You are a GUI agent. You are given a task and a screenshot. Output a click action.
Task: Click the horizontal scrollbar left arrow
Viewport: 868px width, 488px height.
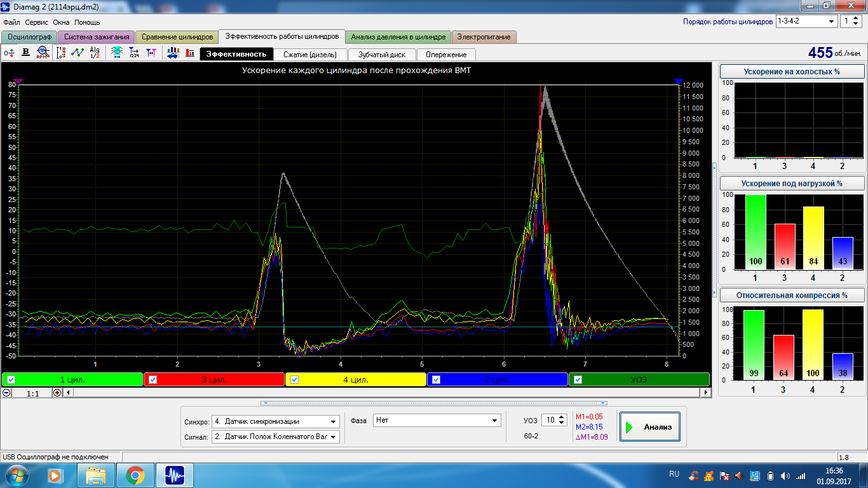pos(69,393)
